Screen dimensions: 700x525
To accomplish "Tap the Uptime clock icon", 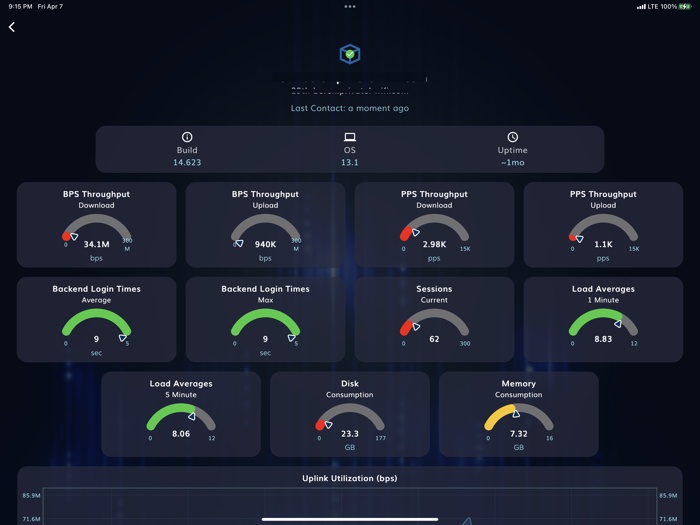I will click(512, 137).
